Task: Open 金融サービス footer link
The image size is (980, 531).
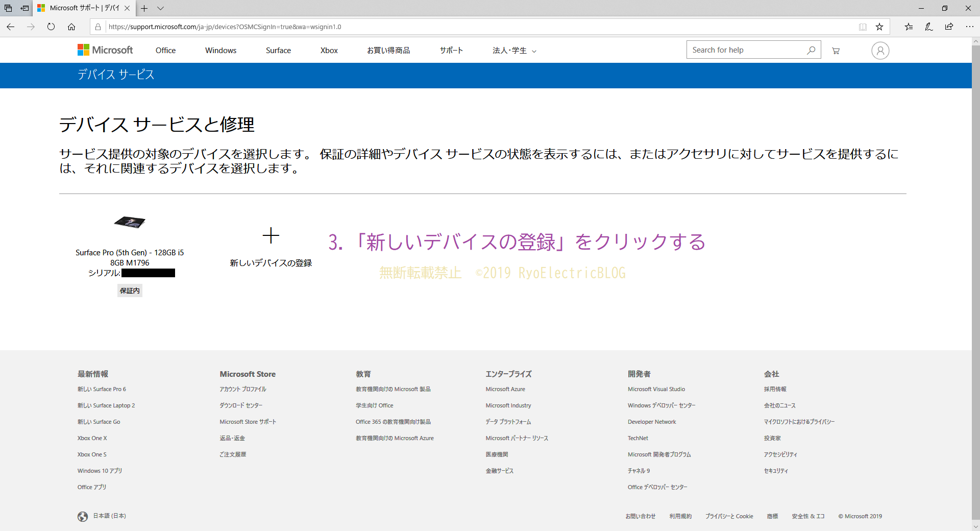Action: (x=499, y=471)
